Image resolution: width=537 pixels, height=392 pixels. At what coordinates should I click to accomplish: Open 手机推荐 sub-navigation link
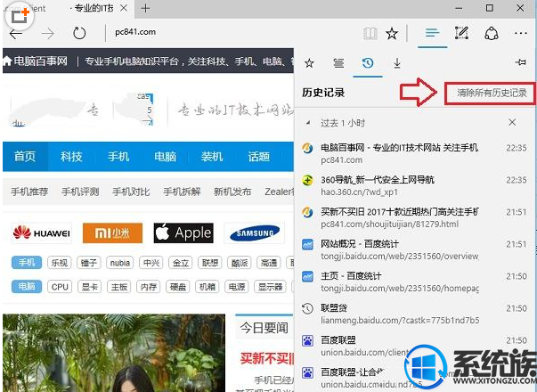tap(29, 192)
